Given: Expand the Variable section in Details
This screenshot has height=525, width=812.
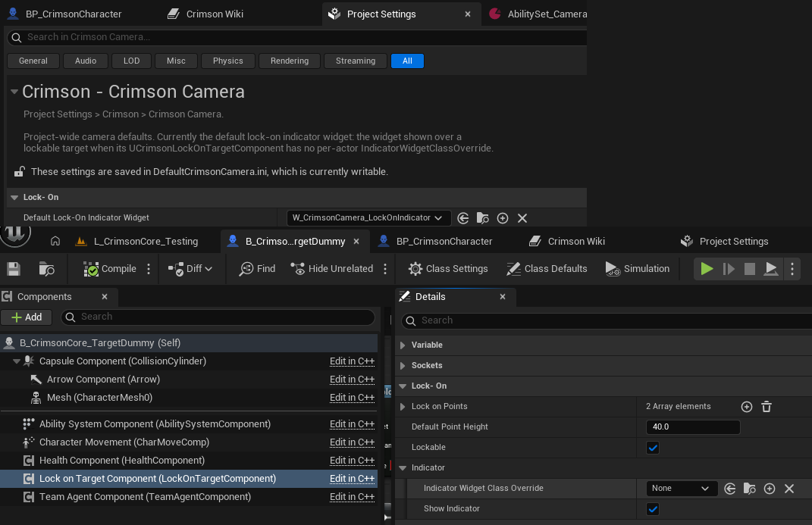Looking at the screenshot, I should point(403,345).
